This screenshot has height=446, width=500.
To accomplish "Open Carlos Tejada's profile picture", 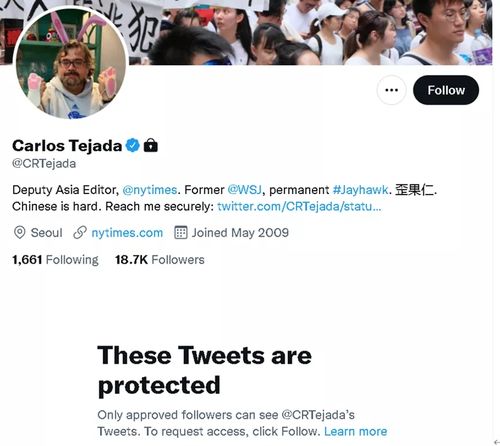I will (71, 63).
